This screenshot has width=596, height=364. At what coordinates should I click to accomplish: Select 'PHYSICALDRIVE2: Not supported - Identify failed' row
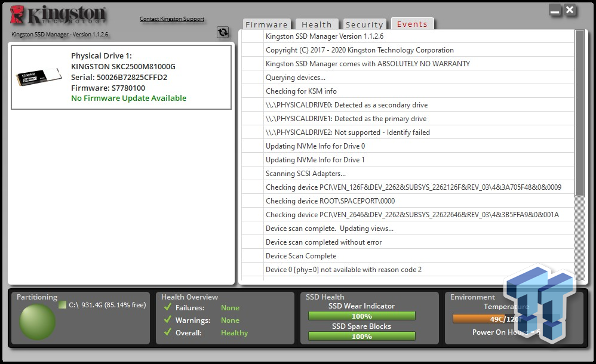pos(408,132)
